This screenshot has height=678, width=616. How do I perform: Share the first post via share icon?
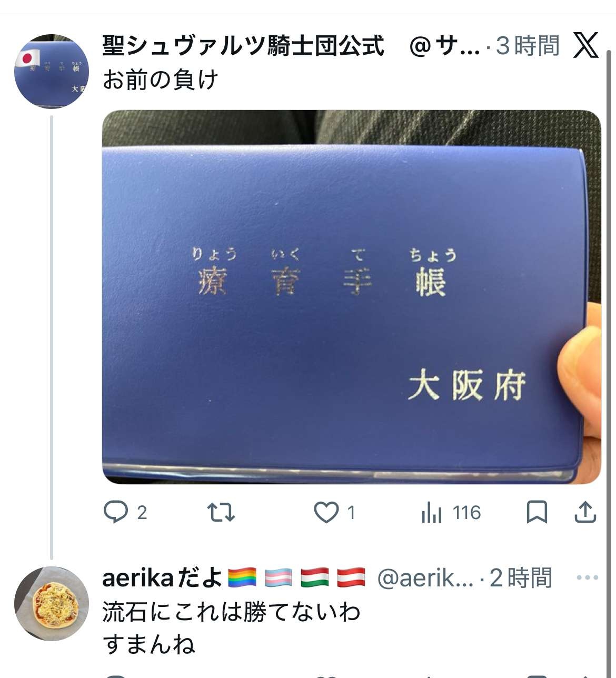[x=585, y=512]
